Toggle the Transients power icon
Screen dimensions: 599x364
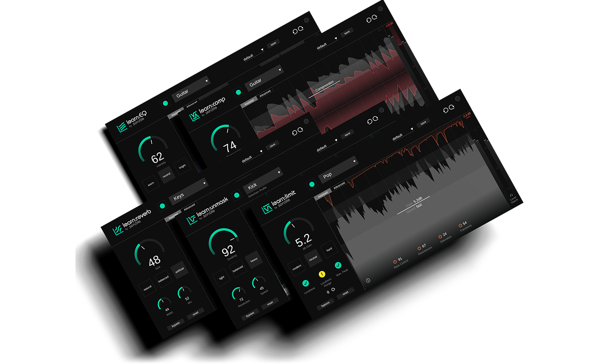tap(460, 226)
